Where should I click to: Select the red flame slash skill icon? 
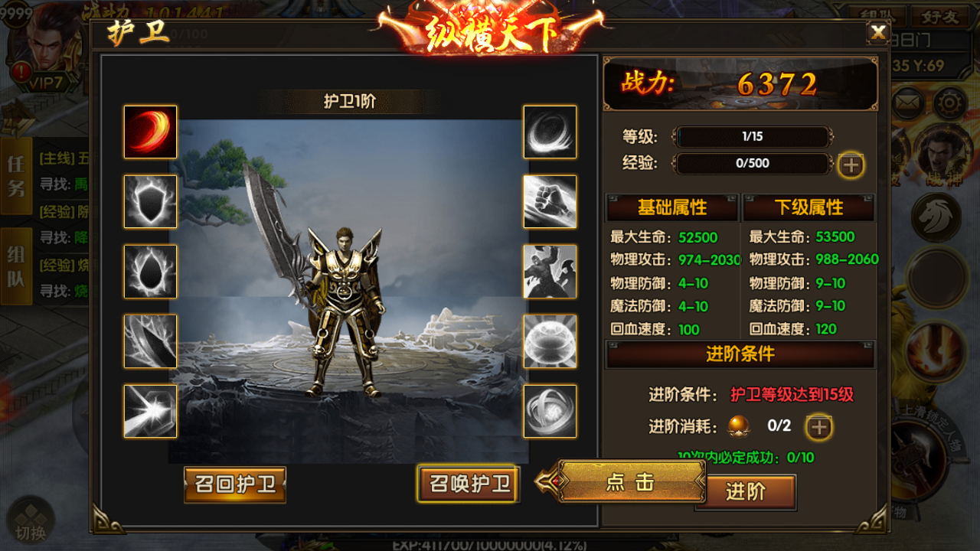point(151,132)
